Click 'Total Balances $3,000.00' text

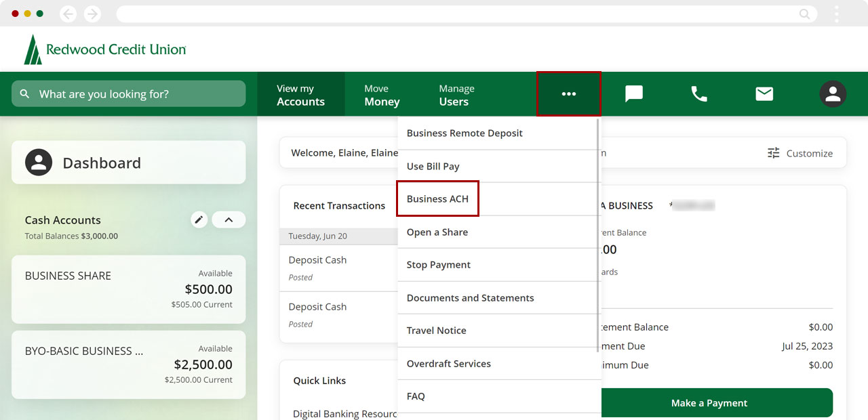click(x=71, y=236)
